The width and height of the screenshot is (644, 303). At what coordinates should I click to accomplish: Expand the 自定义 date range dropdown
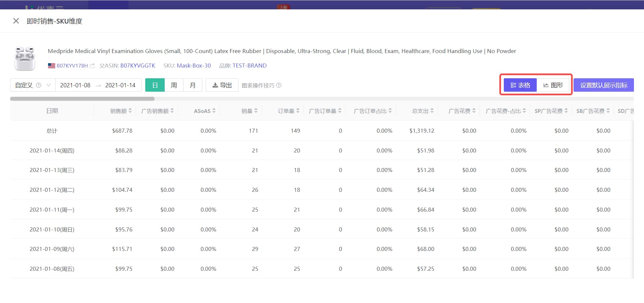(49, 85)
